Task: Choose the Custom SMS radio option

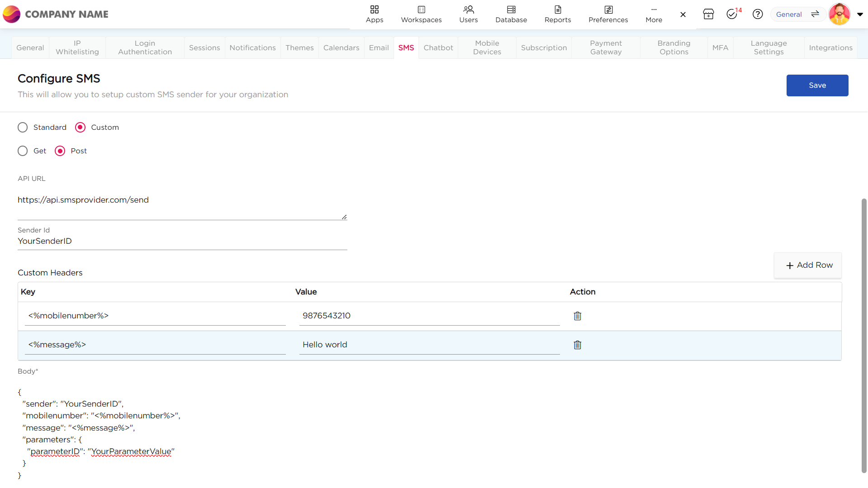Action: coord(80,128)
